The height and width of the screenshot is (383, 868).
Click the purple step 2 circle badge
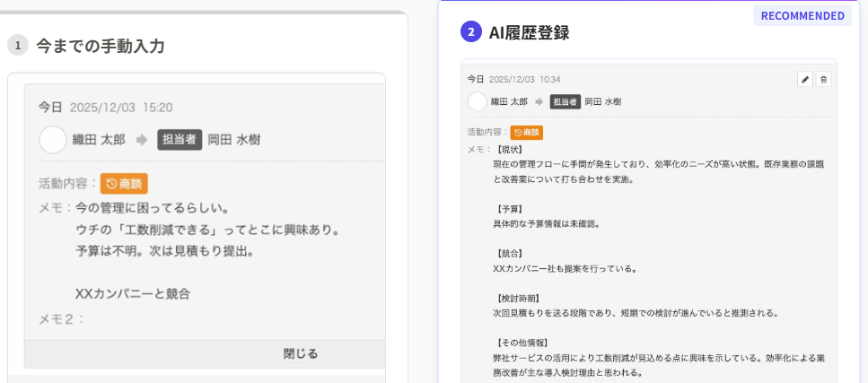point(471,32)
